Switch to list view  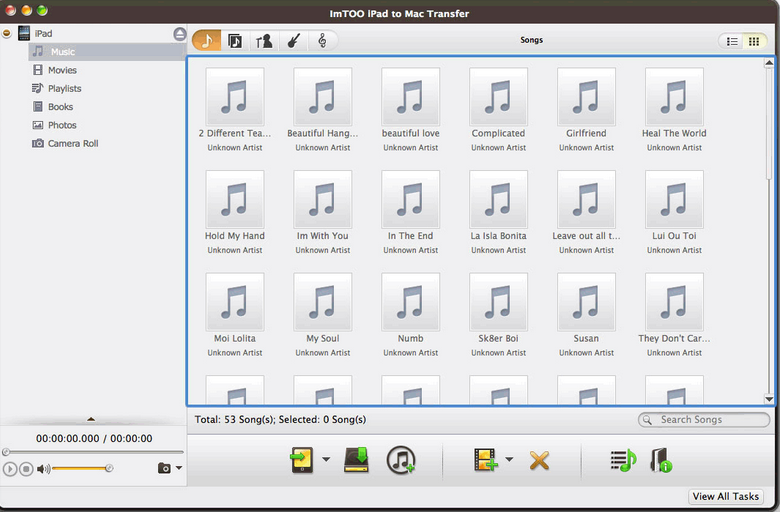pyautogui.click(x=732, y=41)
